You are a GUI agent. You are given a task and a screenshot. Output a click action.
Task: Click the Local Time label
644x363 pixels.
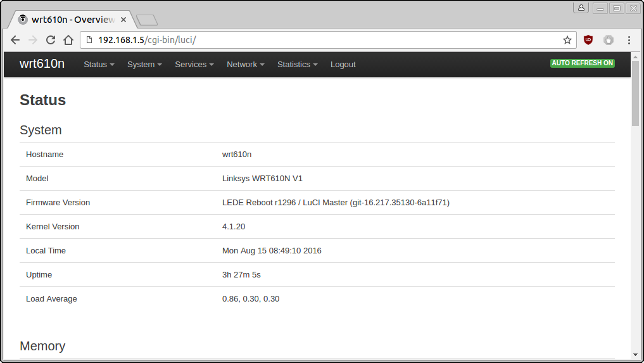pos(46,251)
